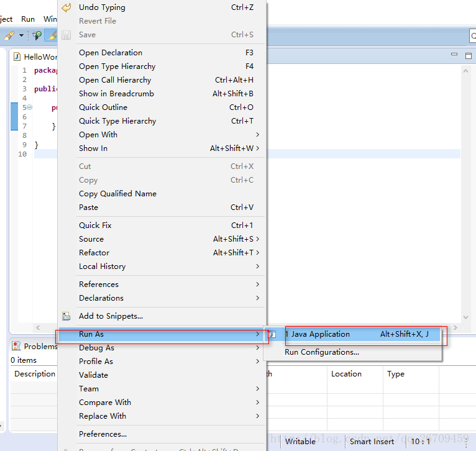Click editor vertical scrollbar down arrow
This screenshot has height=451, width=476.
point(465,317)
